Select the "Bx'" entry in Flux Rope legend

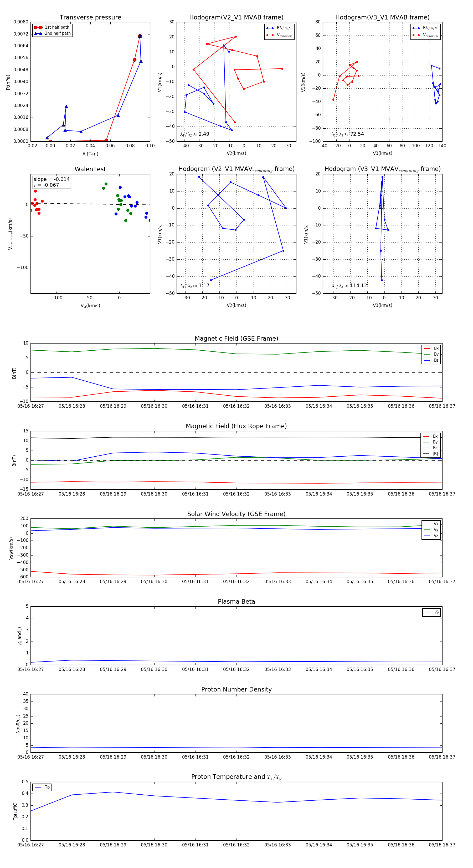click(431, 436)
